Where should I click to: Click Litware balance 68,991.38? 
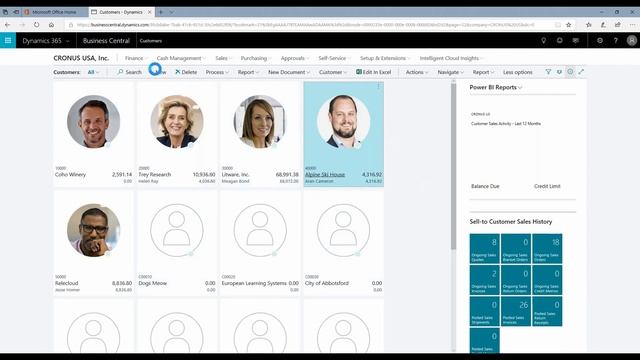pos(287,174)
